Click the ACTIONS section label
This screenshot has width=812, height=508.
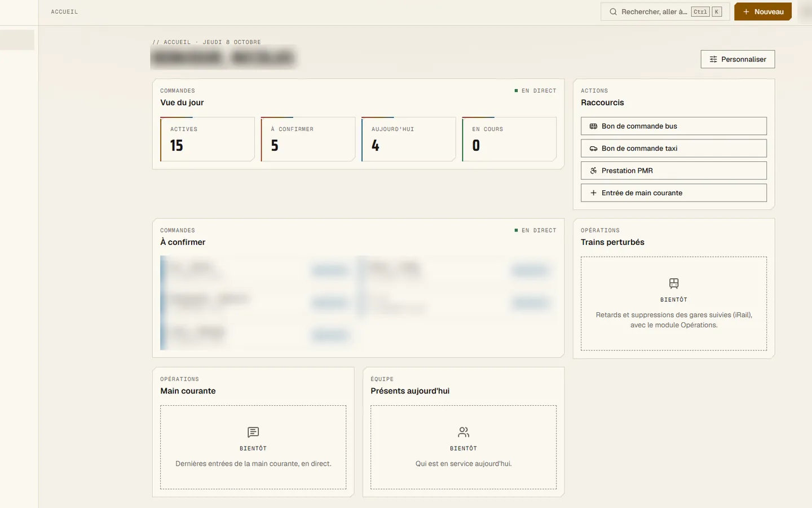coord(594,91)
